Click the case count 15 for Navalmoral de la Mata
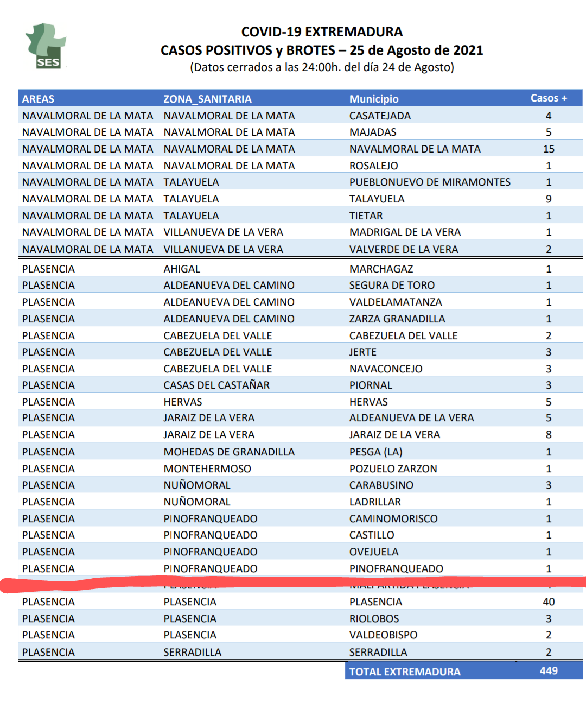Viewport: 586px width, 728px height. click(x=549, y=149)
